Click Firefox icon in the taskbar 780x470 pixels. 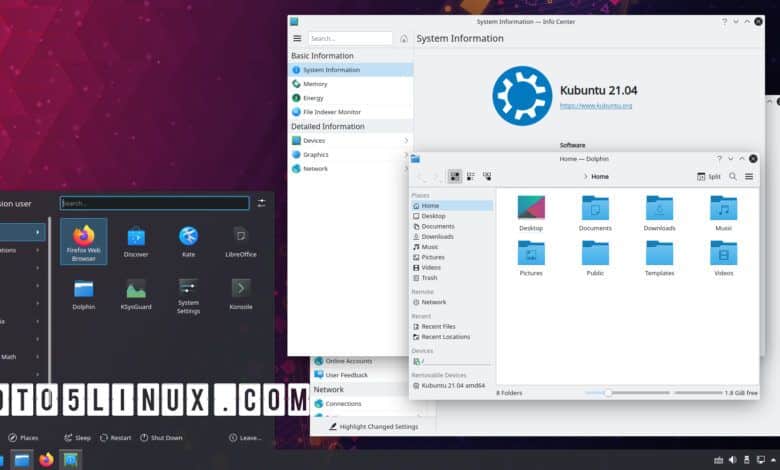tap(46, 460)
